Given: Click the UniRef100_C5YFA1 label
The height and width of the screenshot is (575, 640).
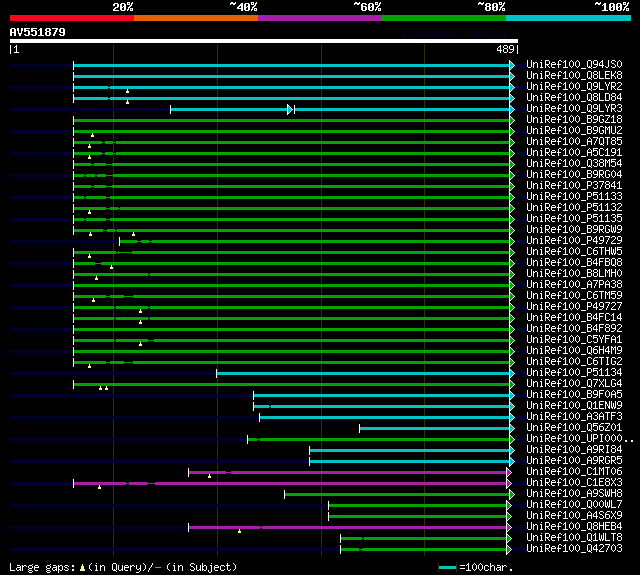Looking at the screenshot, I should pos(574,340).
